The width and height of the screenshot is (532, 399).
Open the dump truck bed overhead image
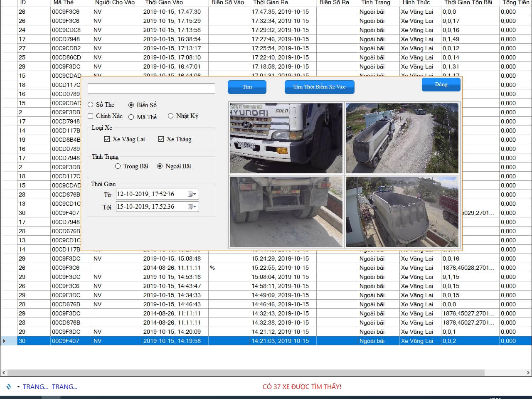coord(402,212)
